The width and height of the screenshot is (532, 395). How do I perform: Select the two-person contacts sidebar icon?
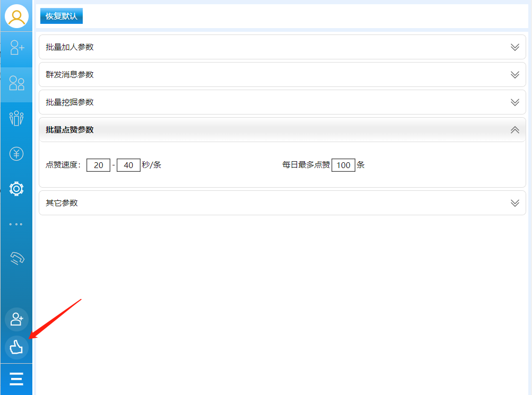point(16,83)
